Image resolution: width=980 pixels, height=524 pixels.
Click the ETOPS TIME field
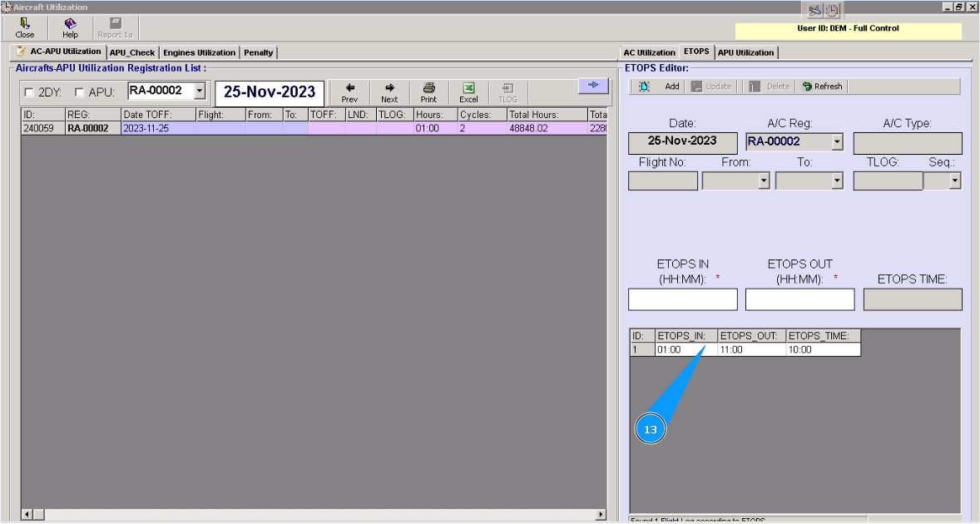(913, 299)
